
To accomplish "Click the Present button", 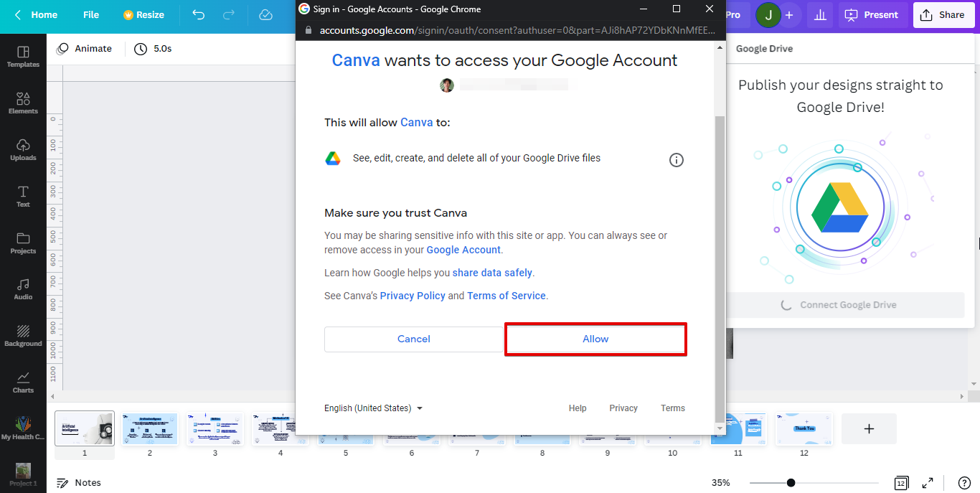I will coord(872,15).
